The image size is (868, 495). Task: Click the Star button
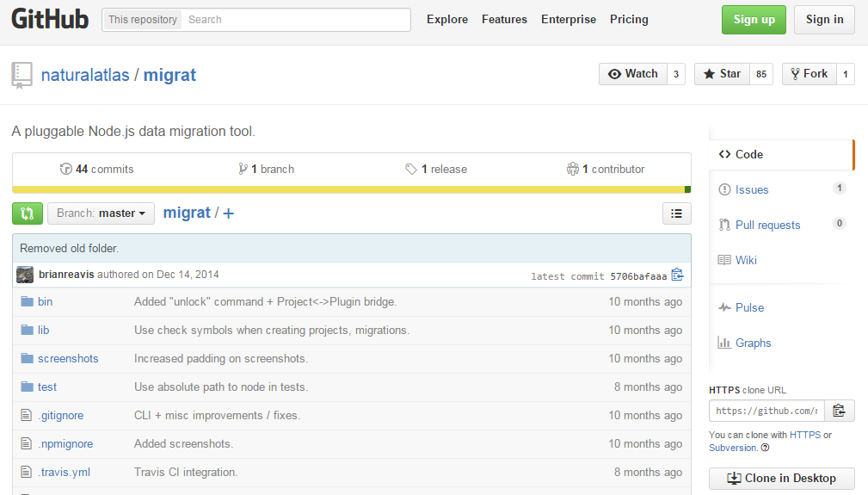click(x=722, y=74)
